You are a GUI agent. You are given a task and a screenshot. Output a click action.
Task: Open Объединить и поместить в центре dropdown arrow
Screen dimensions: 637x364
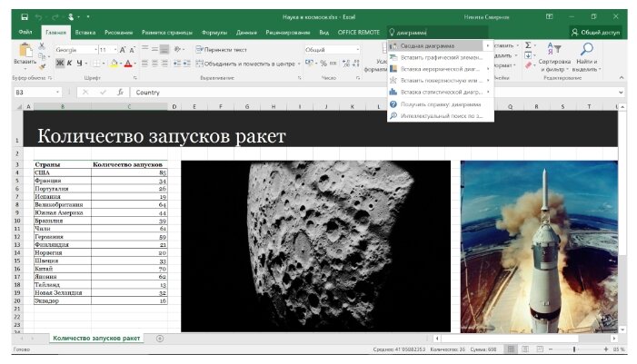coord(299,64)
